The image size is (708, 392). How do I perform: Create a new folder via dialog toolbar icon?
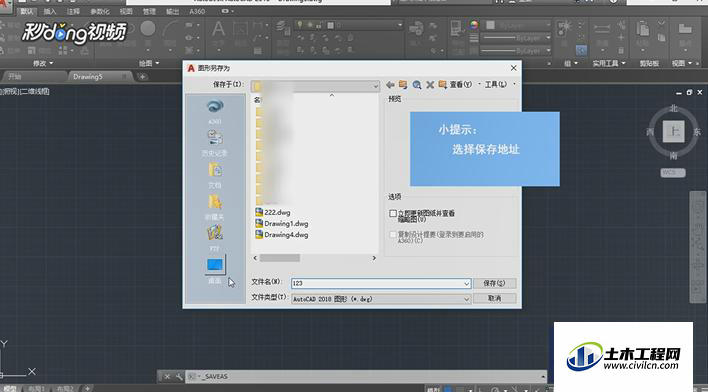point(442,84)
